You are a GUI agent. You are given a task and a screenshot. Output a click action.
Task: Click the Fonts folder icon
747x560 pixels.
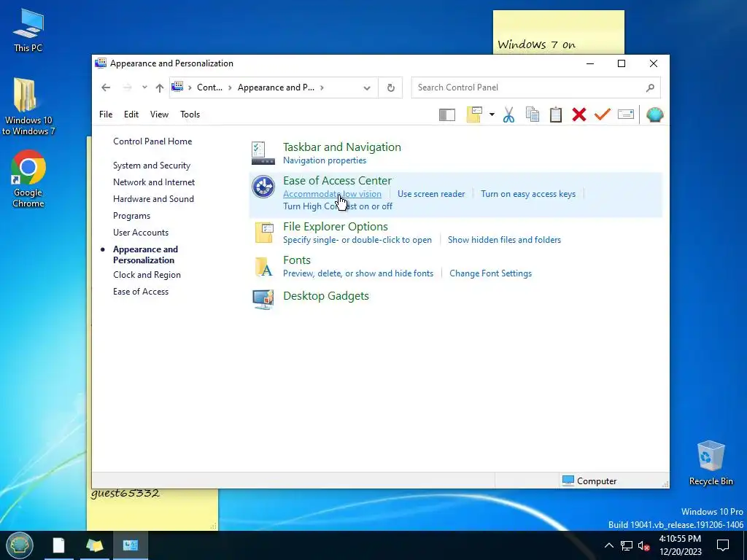tap(263, 267)
